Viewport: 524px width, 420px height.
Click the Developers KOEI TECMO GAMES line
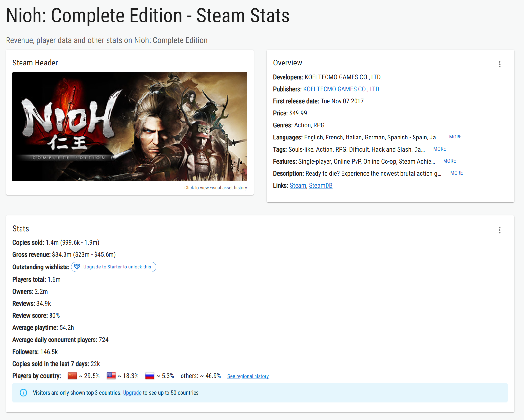(x=327, y=77)
